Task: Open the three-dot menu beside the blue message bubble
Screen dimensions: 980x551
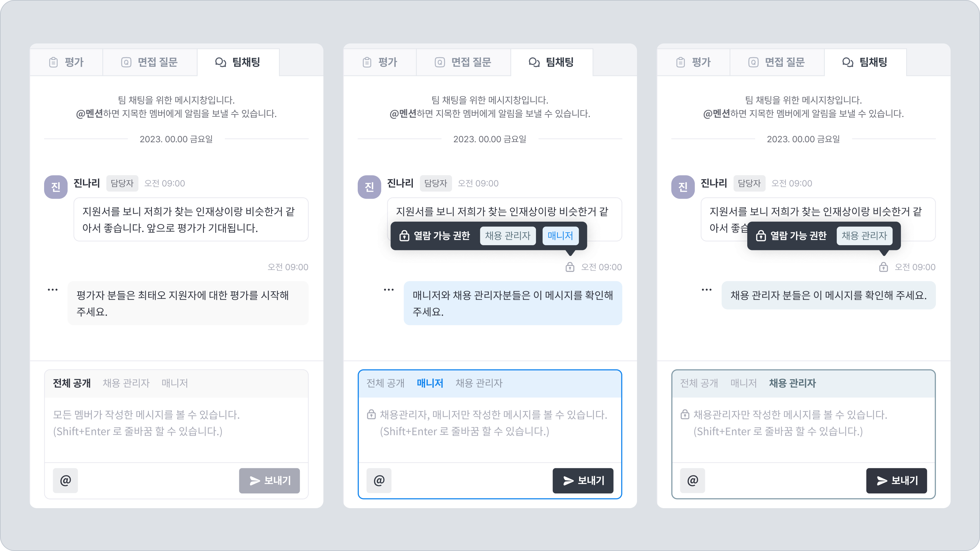Action: pyautogui.click(x=388, y=290)
